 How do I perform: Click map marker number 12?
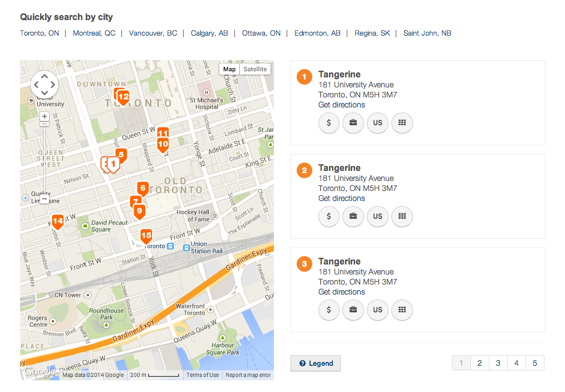[123, 97]
